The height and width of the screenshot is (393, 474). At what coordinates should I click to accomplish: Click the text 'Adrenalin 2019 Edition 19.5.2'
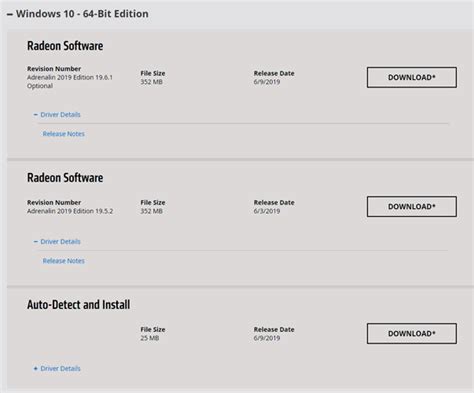pos(70,211)
